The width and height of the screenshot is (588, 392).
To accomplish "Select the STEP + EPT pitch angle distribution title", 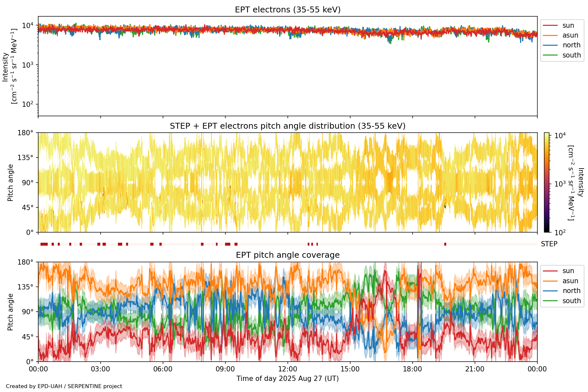I will (x=287, y=126).
